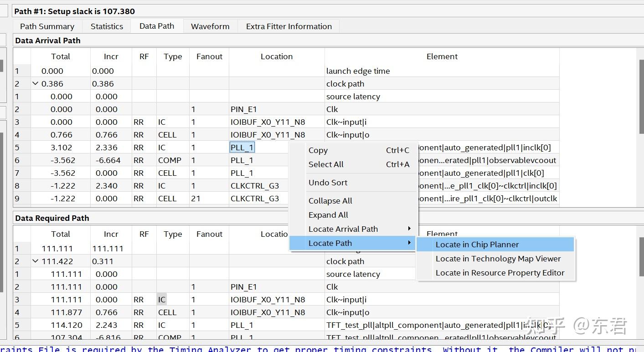Choose Copy from the context menu
This screenshot has width=644, height=352.
[x=318, y=150]
